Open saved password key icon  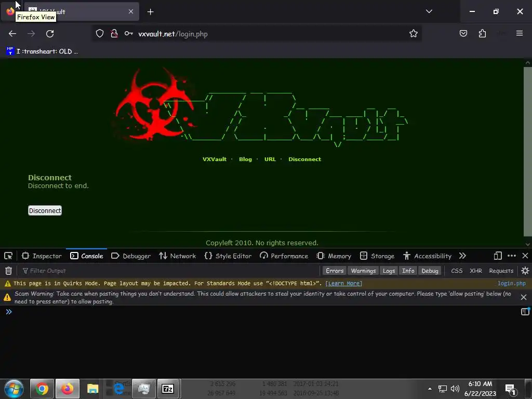point(129,34)
